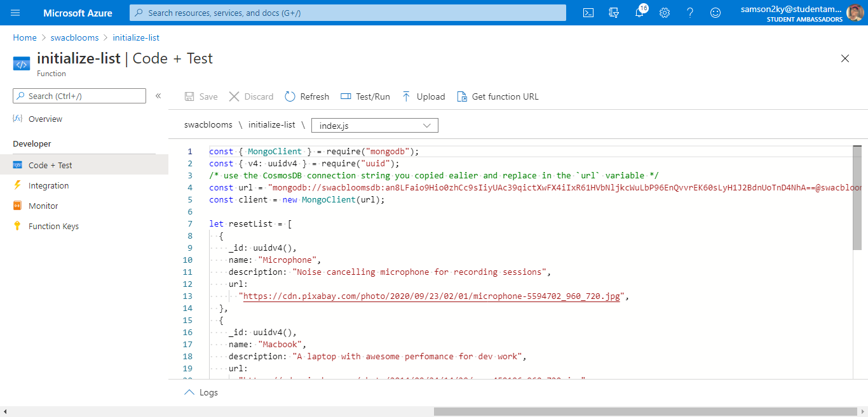Focus the Search resources, services, and docs box
The width and height of the screenshot is (868, 417).
[x=348, y=13]
